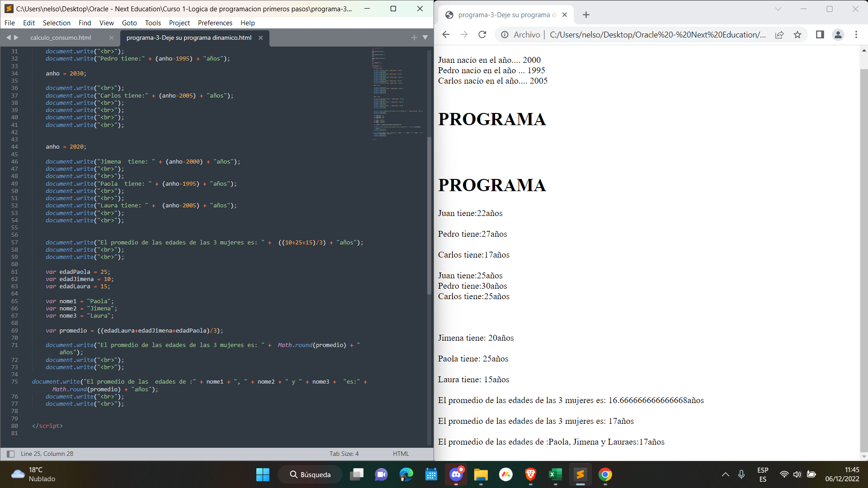Click the Búsqueda taskbar search box

(310, 474)
